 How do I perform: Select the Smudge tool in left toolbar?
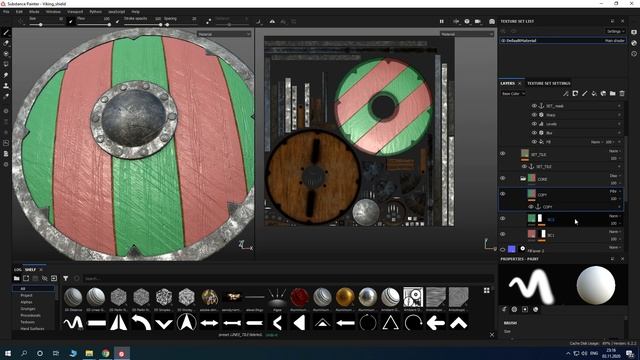(6, 75)
